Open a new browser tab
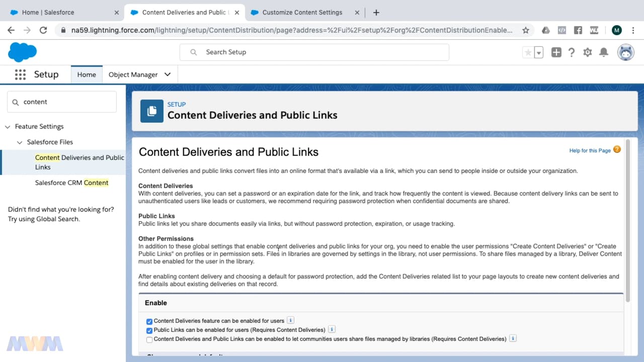 coord(376,12)
